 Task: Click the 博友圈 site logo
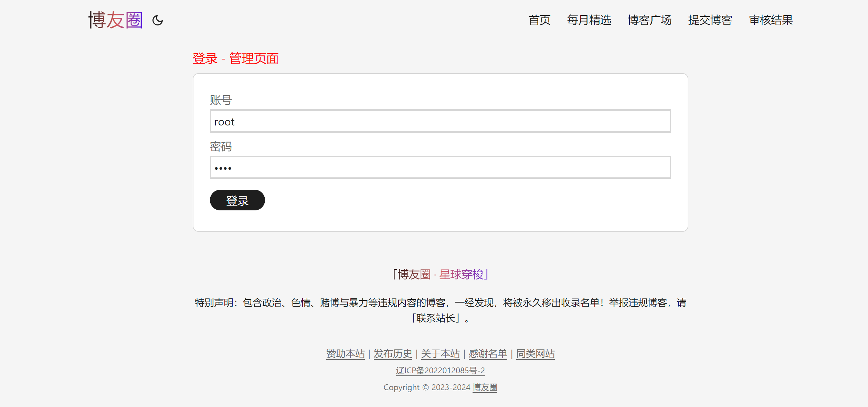click(115, 20)
